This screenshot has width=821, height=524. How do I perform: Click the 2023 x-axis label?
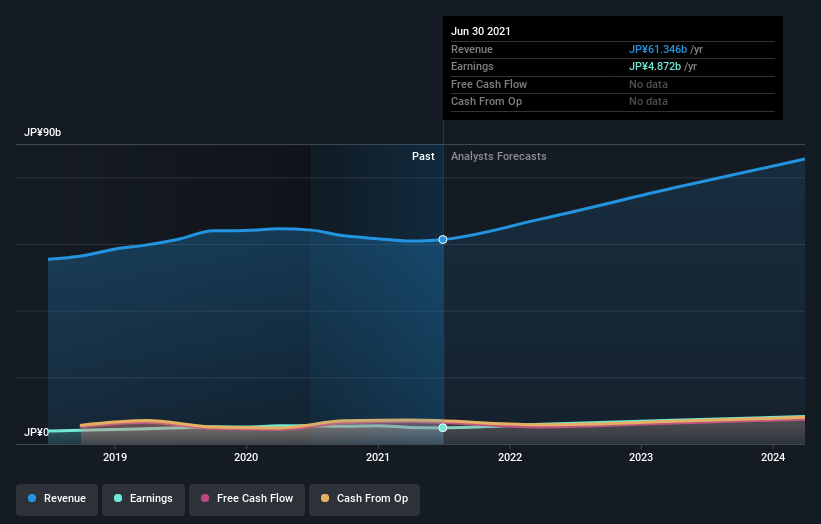(x=641, y=457)
